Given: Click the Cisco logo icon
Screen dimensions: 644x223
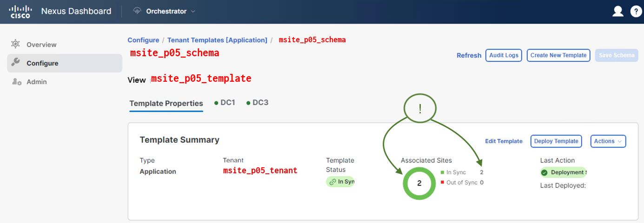Looking at the screenshot, I should 20,12.
